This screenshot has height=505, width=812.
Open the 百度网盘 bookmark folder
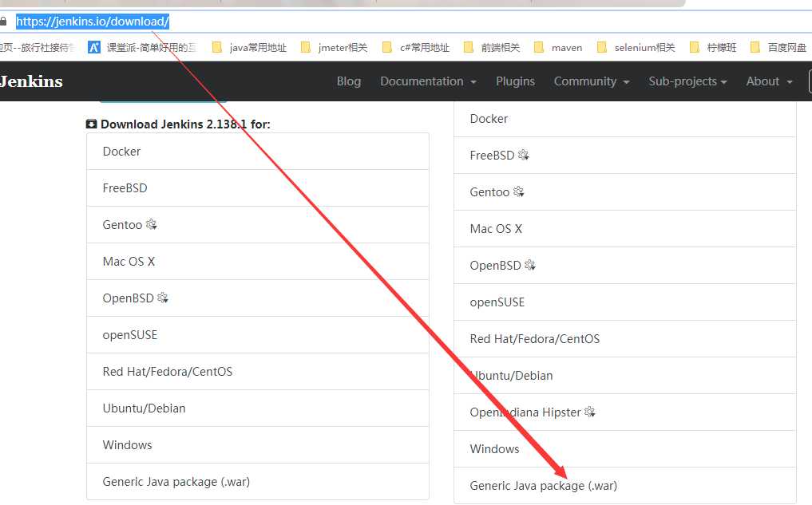coord(778,48)
